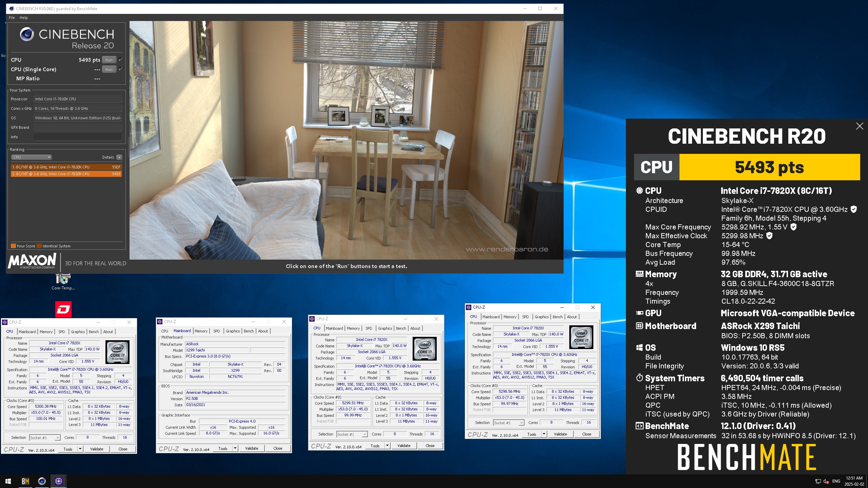Click the 'Identical System' legend in Cinebench
This screenshot has height=488, width=868.
click(x=54, y=246)
